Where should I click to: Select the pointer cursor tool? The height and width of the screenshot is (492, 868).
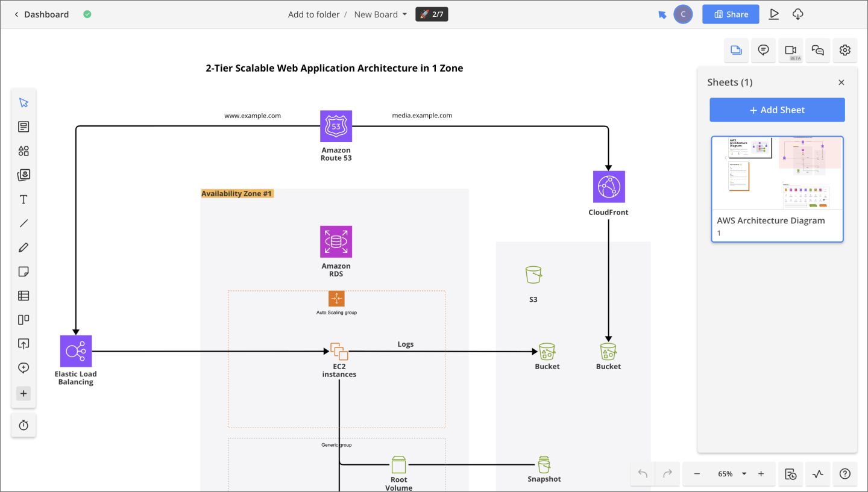24,102
